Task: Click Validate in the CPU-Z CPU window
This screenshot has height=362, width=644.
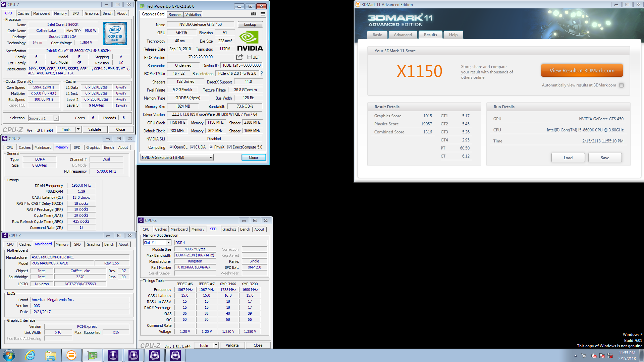Action: click(x=95, y=129)
